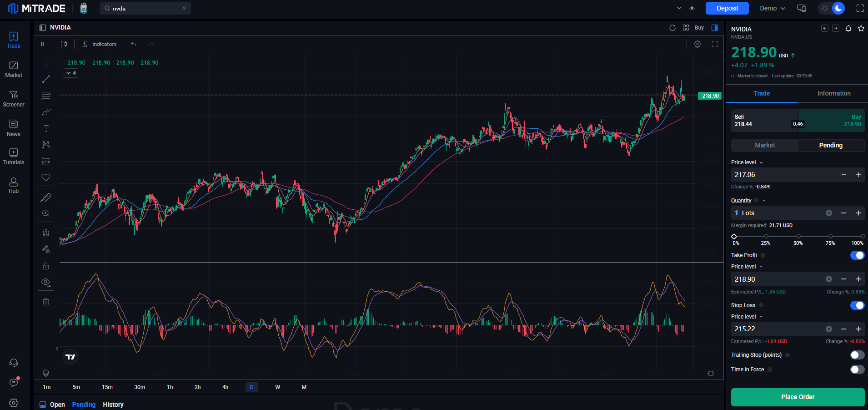Open the D interval selector in toolbar
868x410 pixels.
(43, 44)
